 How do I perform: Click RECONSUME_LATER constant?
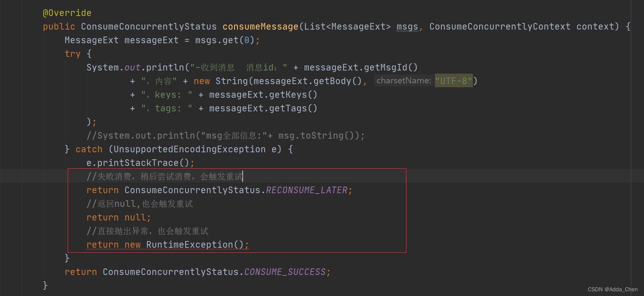(307, 190)
